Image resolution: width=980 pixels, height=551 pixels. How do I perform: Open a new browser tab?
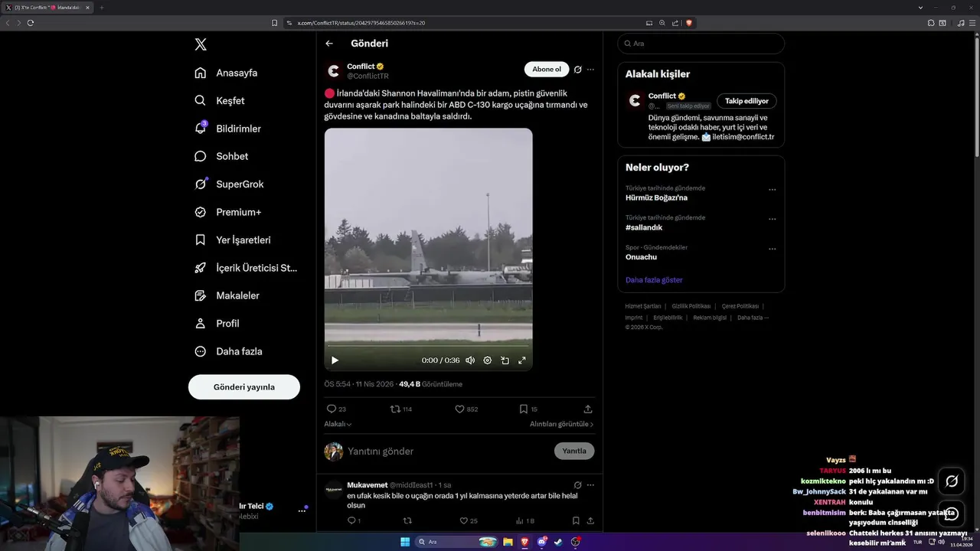[101, 8]
